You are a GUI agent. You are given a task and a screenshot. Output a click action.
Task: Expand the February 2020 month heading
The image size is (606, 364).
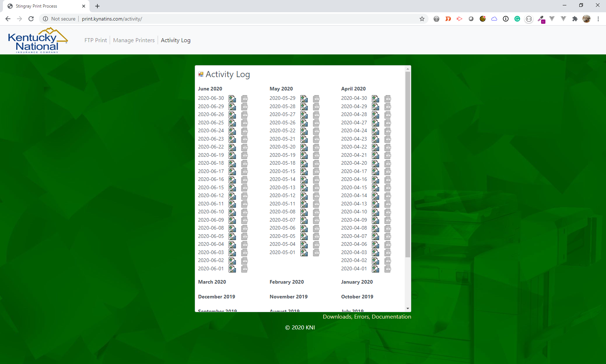coord(286,282)
